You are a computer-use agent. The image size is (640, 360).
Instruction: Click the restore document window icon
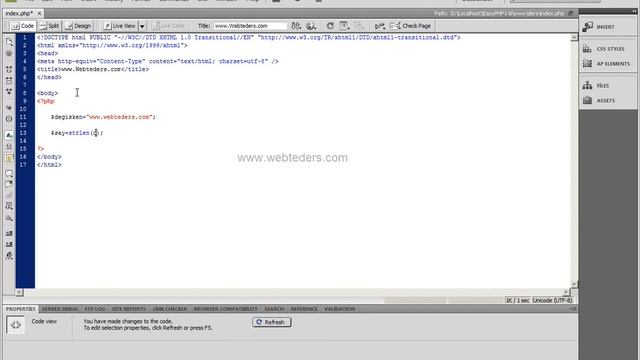coord(571,13)
